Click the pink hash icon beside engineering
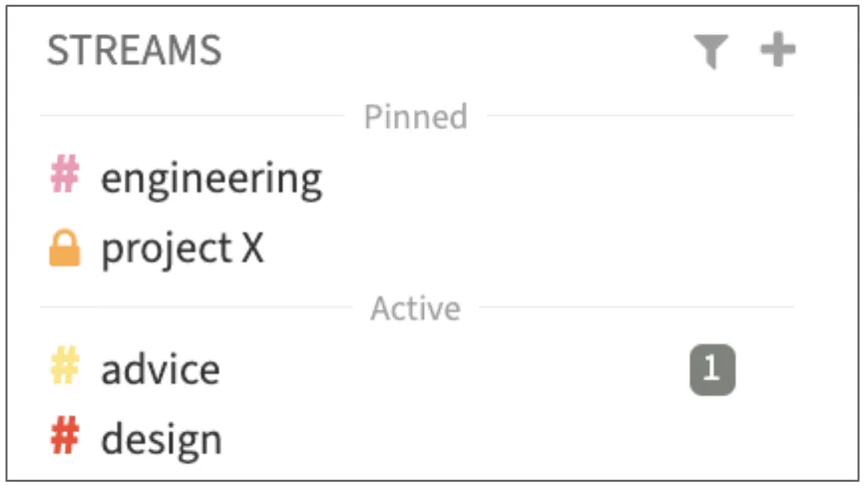Screen dimensions: 868x490 (x=64, y=178)
